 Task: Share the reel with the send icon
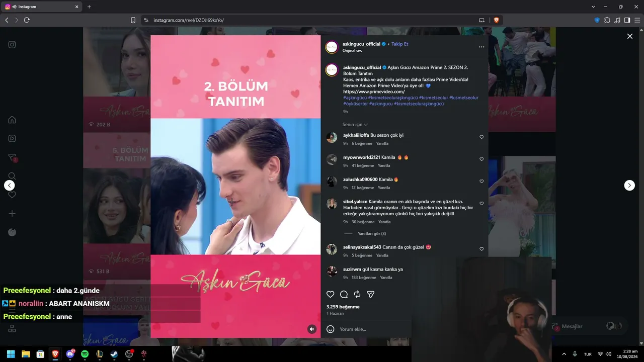(x=371, y=294)
